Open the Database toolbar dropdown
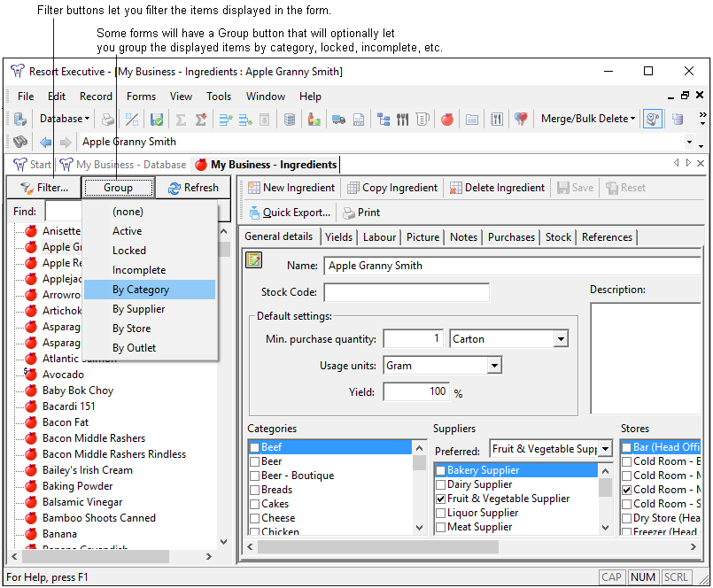Viewport: 713px width, 588px height. click(65, 119)
